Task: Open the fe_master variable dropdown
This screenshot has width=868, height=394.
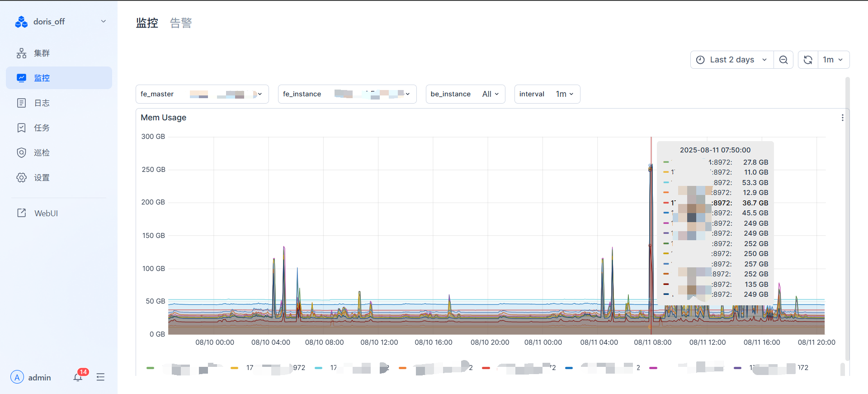Action: (202, 94)
